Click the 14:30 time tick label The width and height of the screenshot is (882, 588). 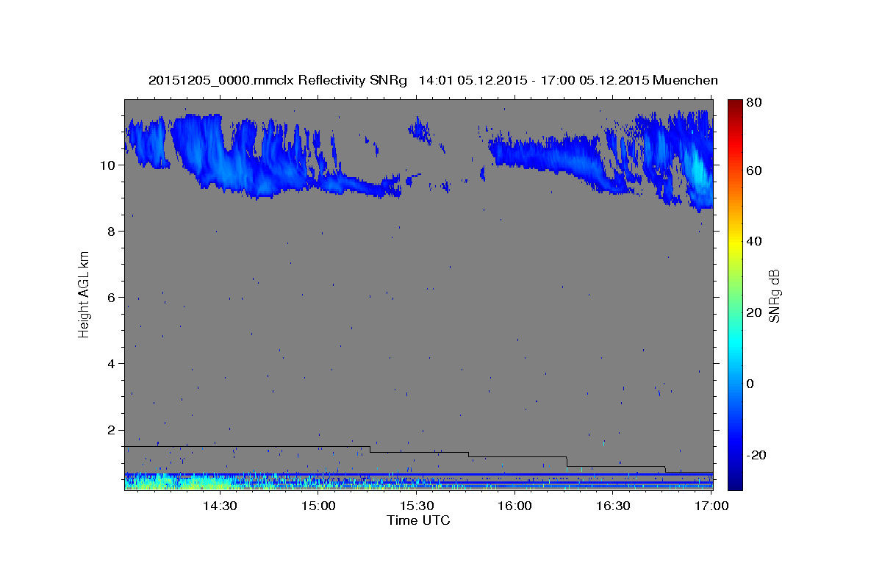[x=219, y=506]
